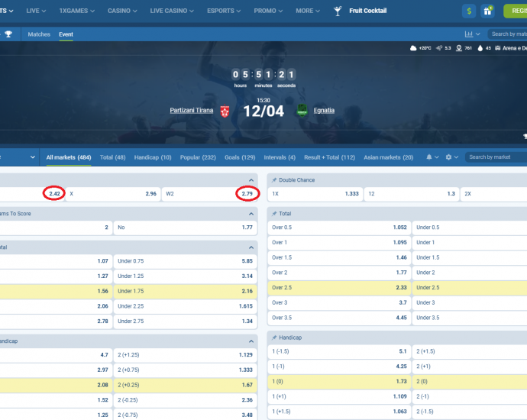Viewport: 527px width, 420px height.
Task: Collapse the 1X2 market section
Action: tap(251, 180)
